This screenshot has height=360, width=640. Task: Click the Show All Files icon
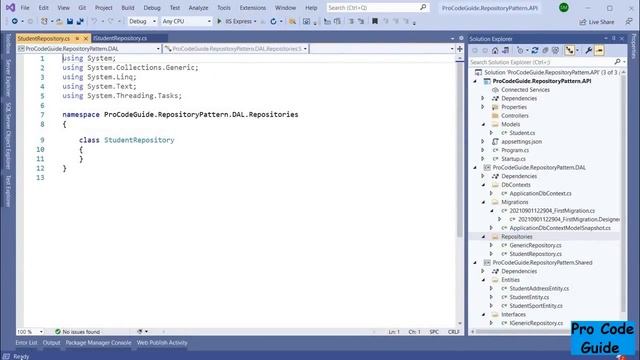click(x=555, y=51)
